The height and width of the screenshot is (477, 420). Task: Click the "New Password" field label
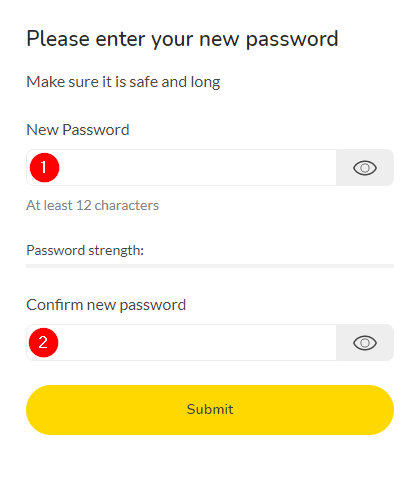pos(78,130)
